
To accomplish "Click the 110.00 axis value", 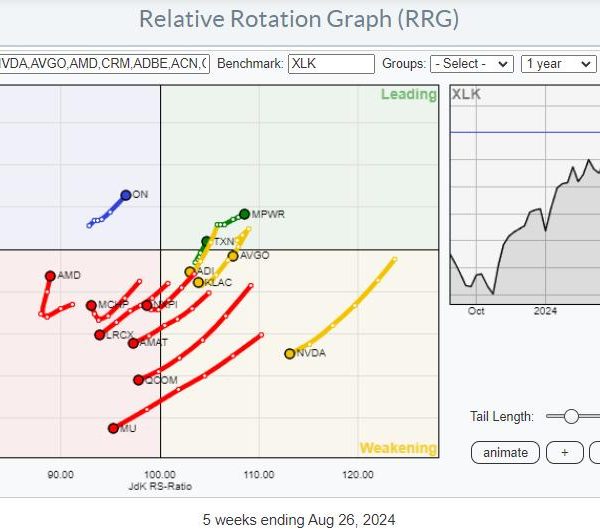I will (x=259, y=475).
